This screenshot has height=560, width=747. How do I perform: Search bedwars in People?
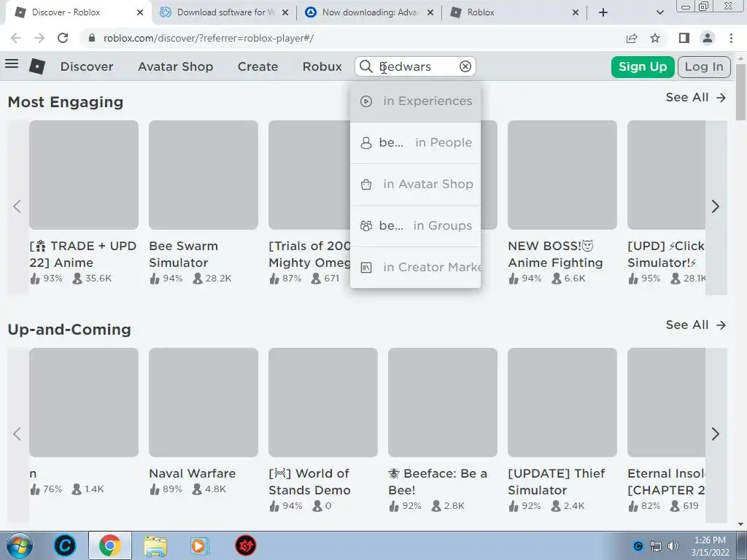[415, 143]
